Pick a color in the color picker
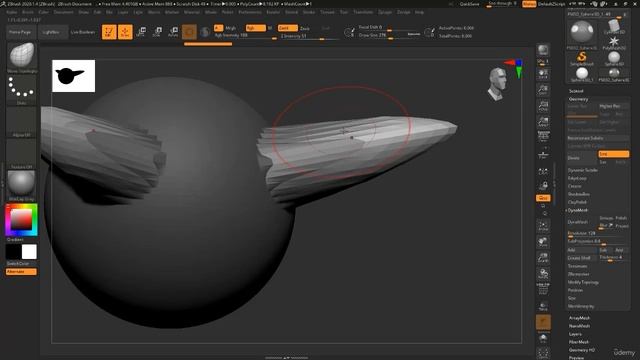 [x=22, y=220]
